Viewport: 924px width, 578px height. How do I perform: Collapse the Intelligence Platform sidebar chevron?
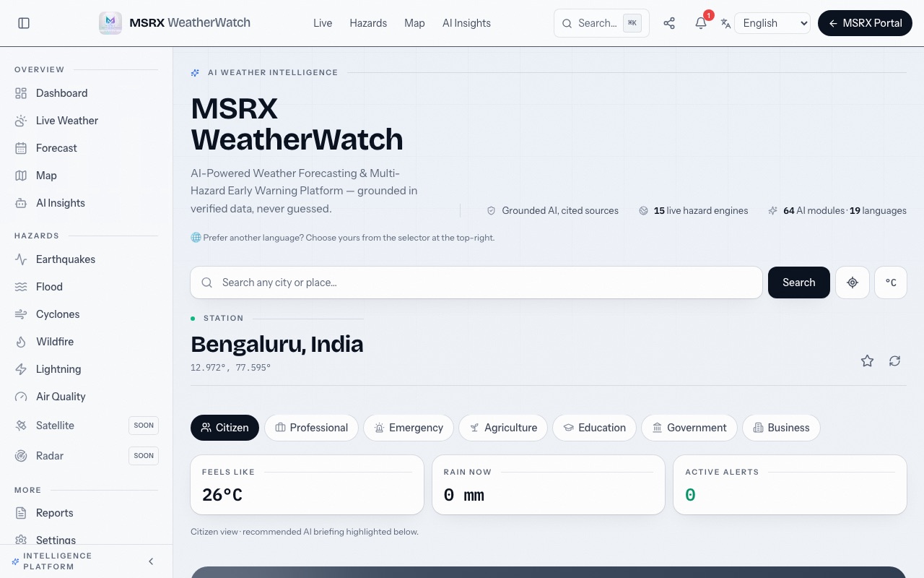point(151,561)
